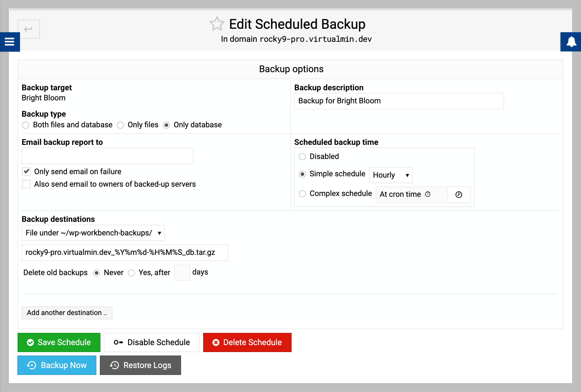This screenshot has width=581, height=392.
Task: Choose the Complex schedule option
Action: [302, 194]
